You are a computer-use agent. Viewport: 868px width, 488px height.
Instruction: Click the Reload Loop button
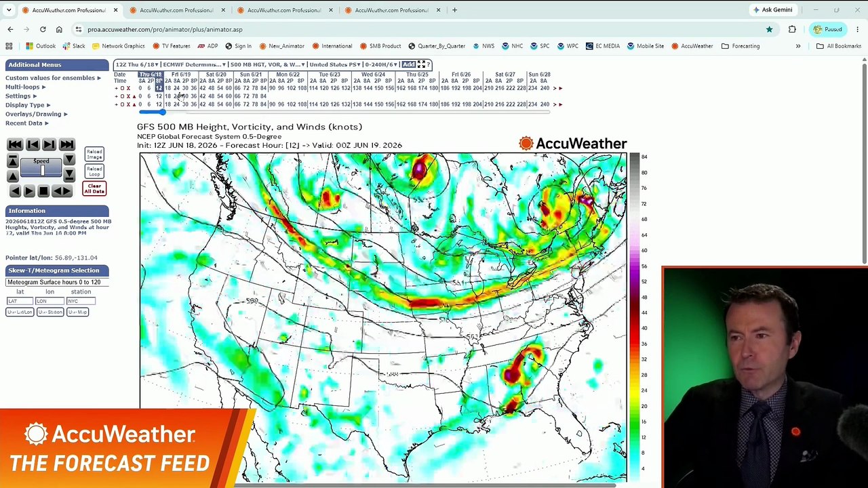click(94, 171)
